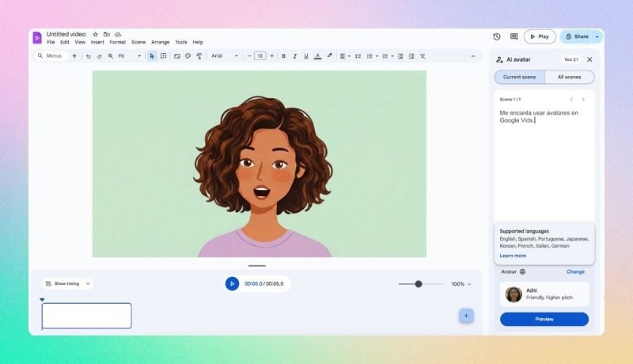The width and height of the screenshot is (633, 364).
Task: Open the Tools menu
Action: pyautogui.click(x=181, y=42)
